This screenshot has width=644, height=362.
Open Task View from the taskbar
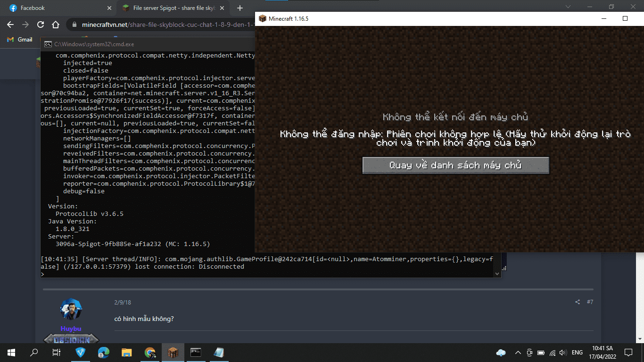(57, 353)
